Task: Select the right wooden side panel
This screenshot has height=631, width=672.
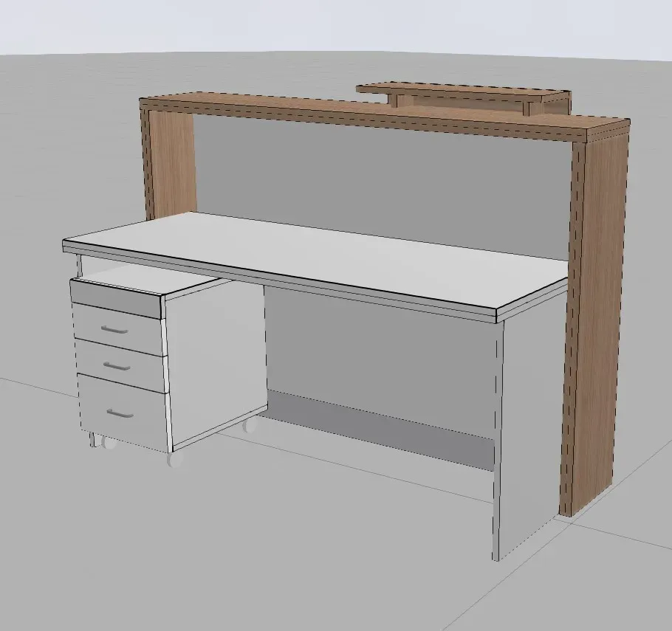Action: (x=598, y=310)
